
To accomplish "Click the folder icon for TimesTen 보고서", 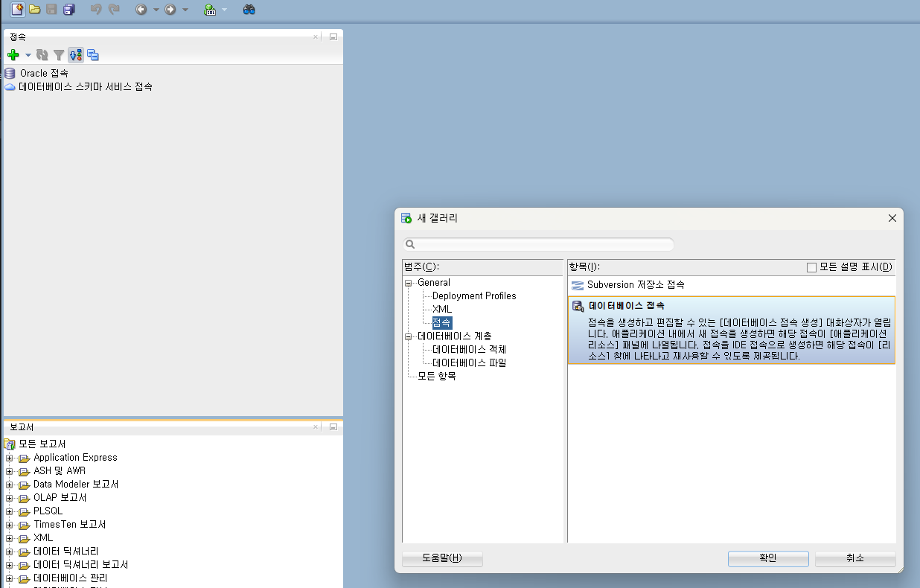I will tap(24, 525).
